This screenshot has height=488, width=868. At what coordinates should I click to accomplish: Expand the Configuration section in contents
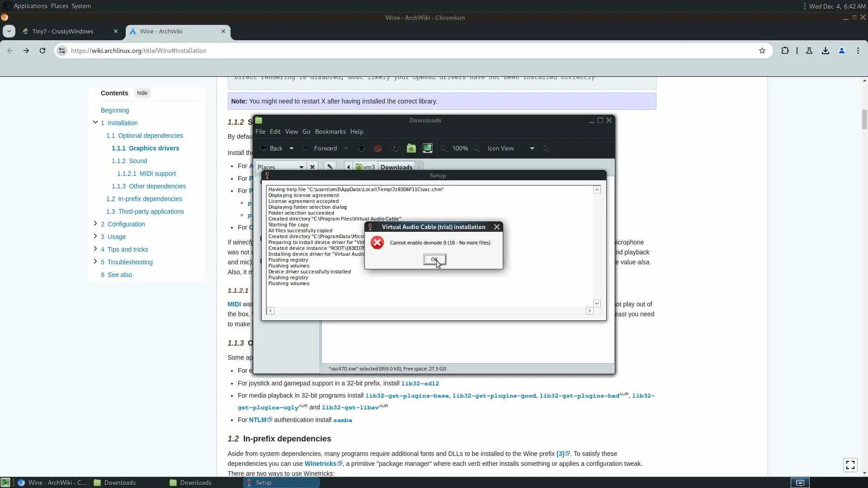point(95,224)
